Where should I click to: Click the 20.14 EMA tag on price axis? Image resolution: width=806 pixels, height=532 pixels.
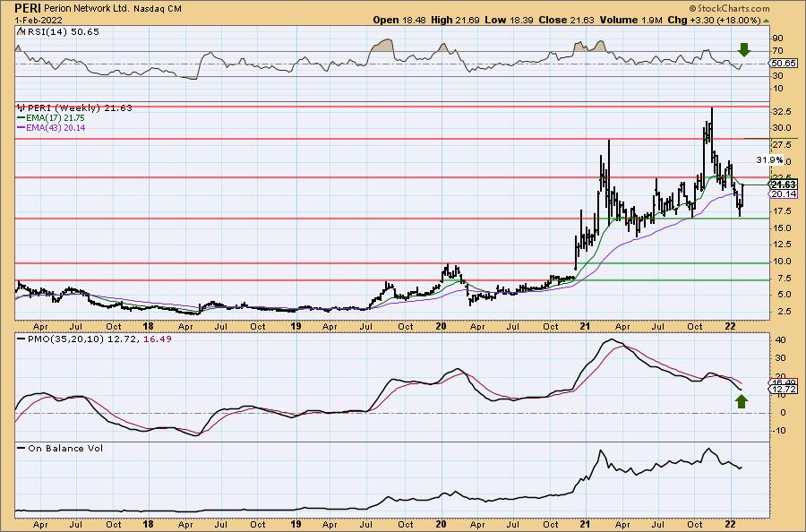coord(785,193)
